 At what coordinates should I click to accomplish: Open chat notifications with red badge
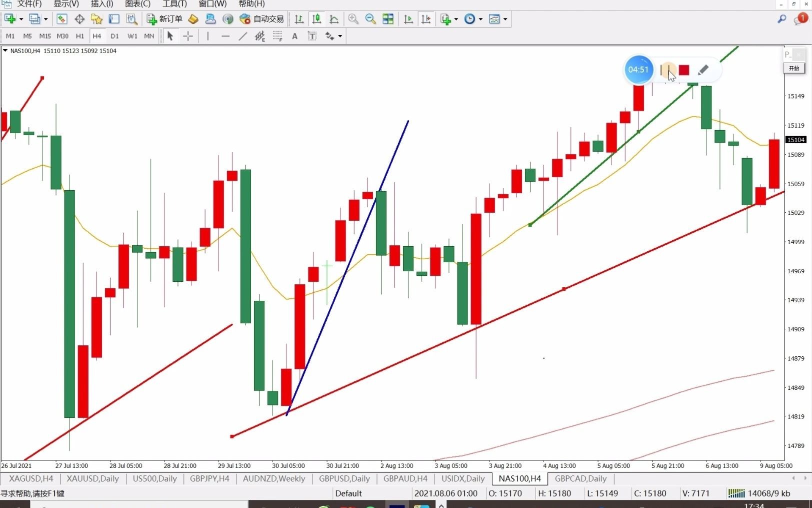pyautogui.click(x=800, y=19)
